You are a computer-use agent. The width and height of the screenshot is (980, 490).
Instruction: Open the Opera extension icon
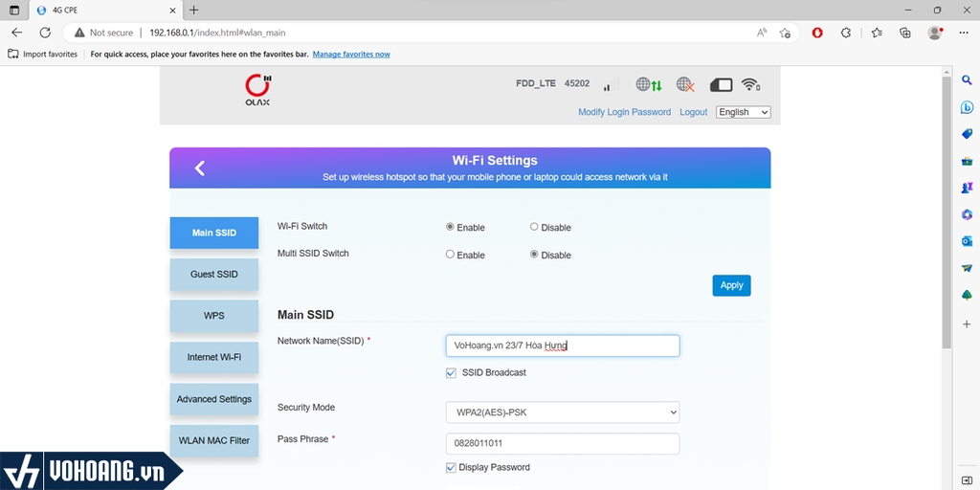[817, 33]
